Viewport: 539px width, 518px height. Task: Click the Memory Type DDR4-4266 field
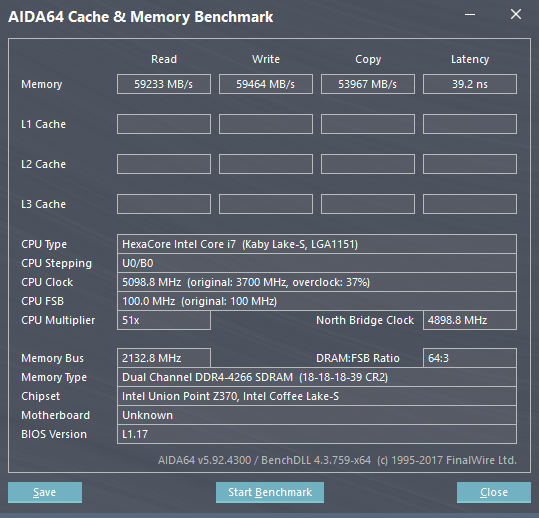[x=317, y=377]
